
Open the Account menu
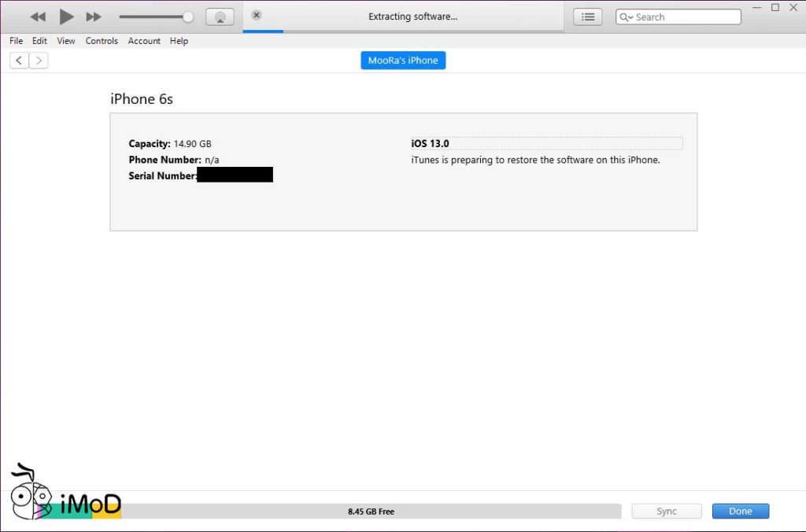(x=144, y=41)
